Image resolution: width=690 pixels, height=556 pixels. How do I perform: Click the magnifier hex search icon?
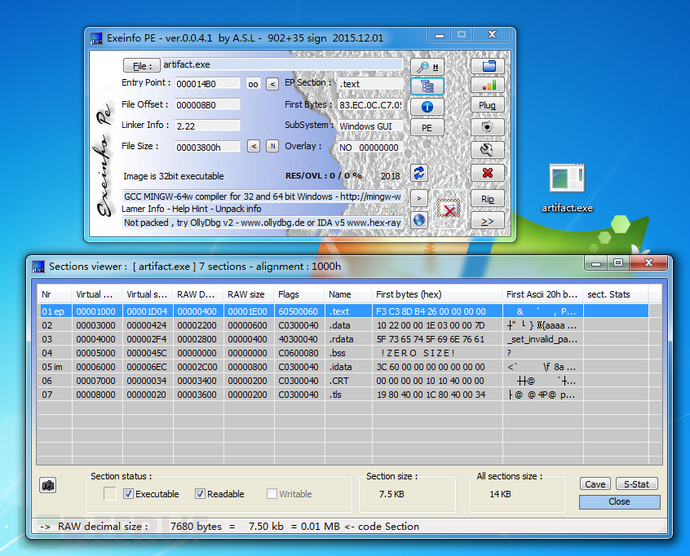coord(427,66)
